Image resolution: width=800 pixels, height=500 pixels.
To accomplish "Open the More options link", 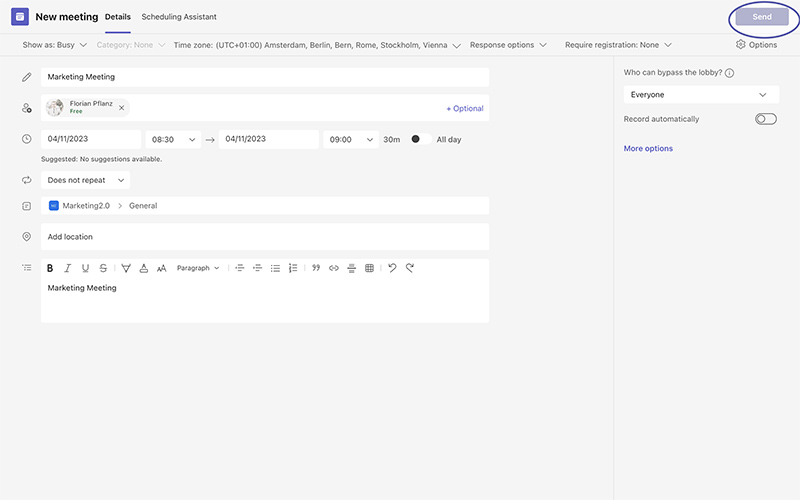I will pyautogui.click(x=648, y=149).
